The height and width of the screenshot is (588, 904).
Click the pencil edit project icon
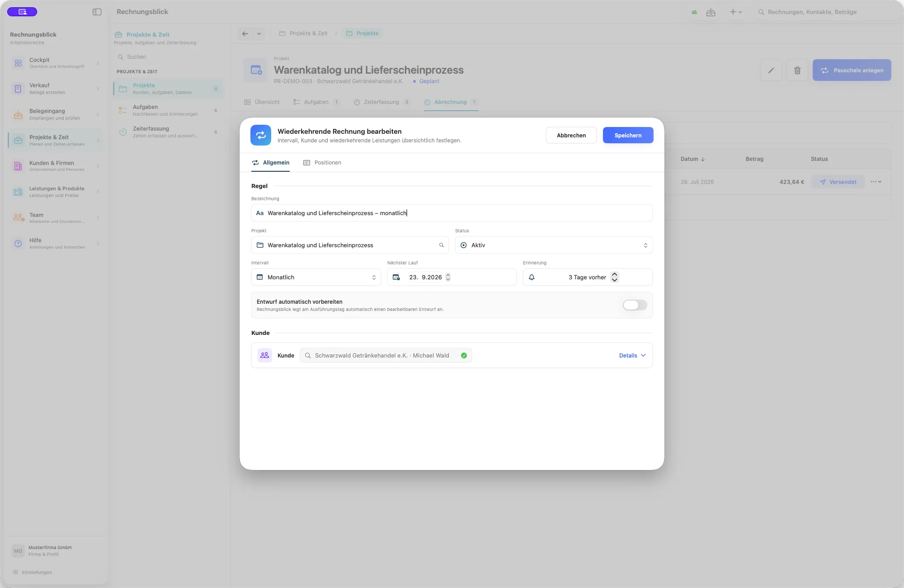[x=771, y=70]
